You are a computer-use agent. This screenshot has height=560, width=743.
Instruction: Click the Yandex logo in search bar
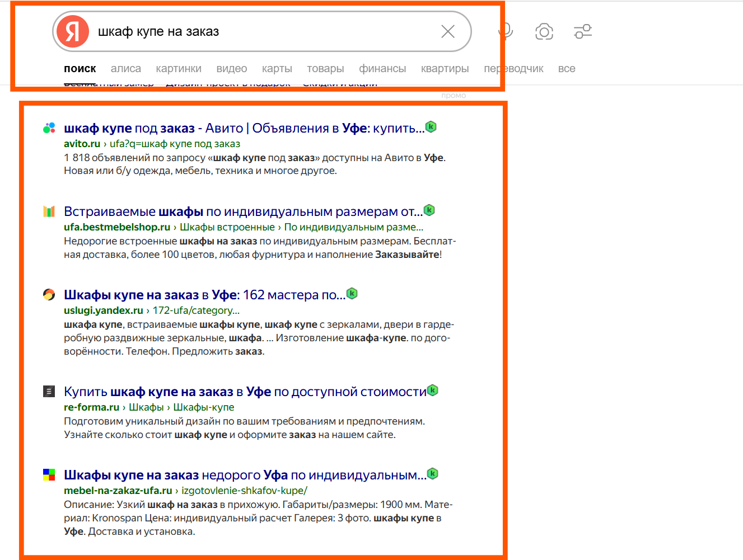click(73, 31)
